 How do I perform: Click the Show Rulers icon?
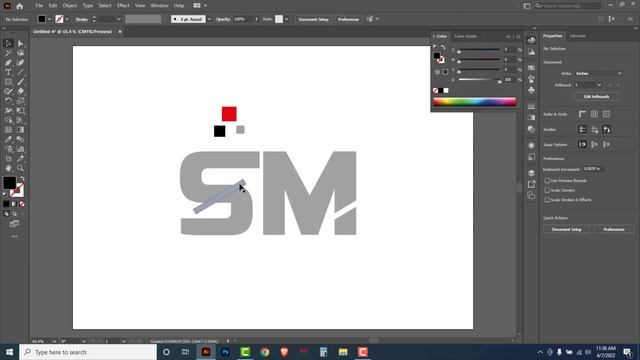582,114
